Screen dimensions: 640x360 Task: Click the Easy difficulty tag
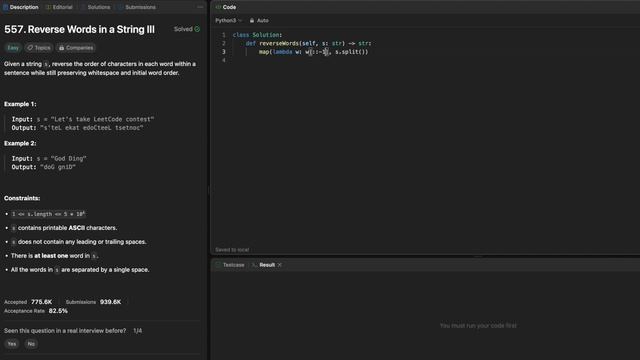click(x=13, y=48)
